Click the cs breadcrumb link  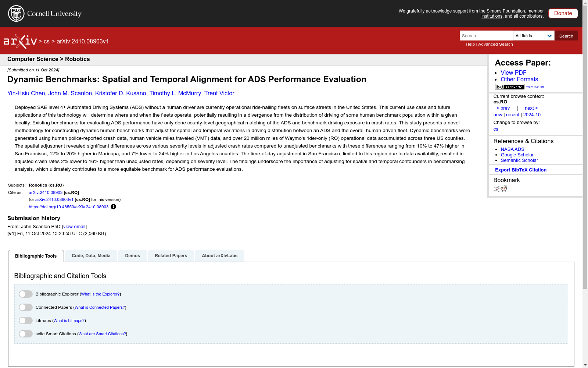pos(47,42)
